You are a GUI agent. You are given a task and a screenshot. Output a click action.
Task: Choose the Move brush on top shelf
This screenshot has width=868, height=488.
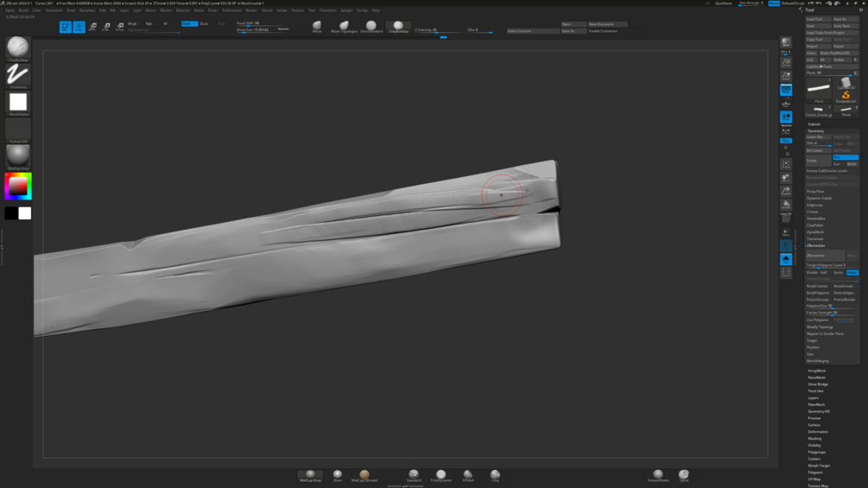[x=317, y=27]
